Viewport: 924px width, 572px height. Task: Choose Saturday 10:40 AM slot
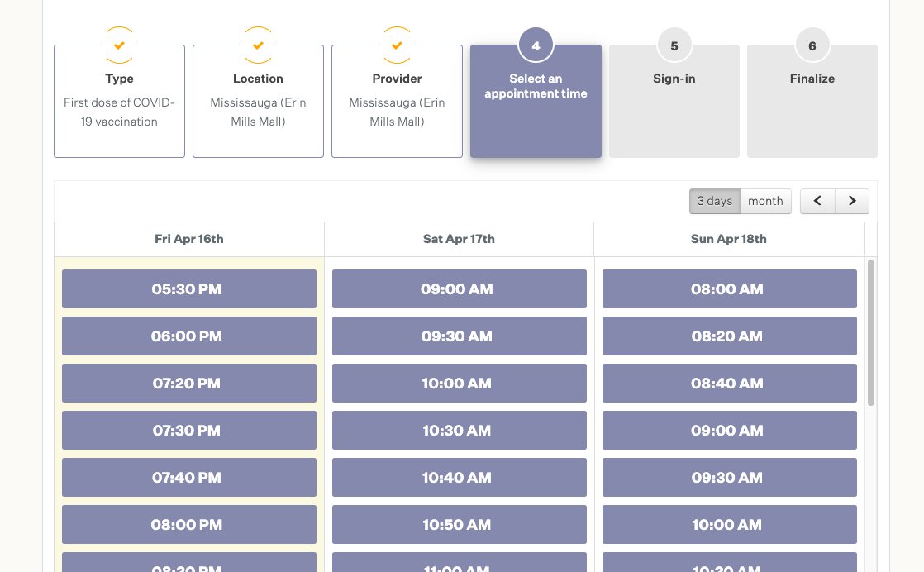(x=459, y=477)
